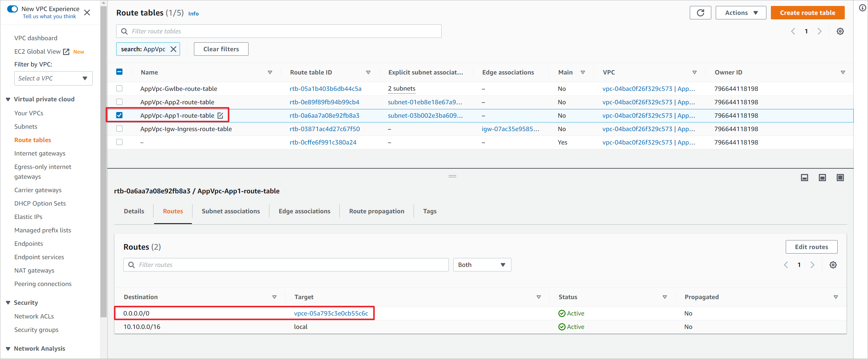Toggle the New VPC Experience switch
Viewport: 868px width, 359px height.
tap(13, 9)
